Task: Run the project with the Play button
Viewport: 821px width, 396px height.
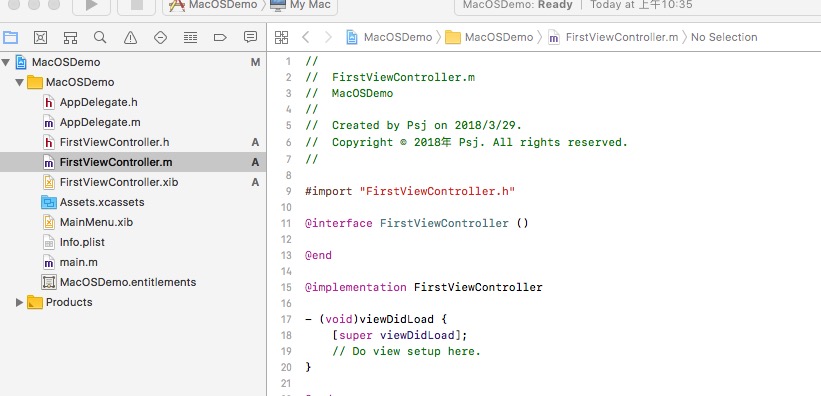Action: click(x=91, y=5)
